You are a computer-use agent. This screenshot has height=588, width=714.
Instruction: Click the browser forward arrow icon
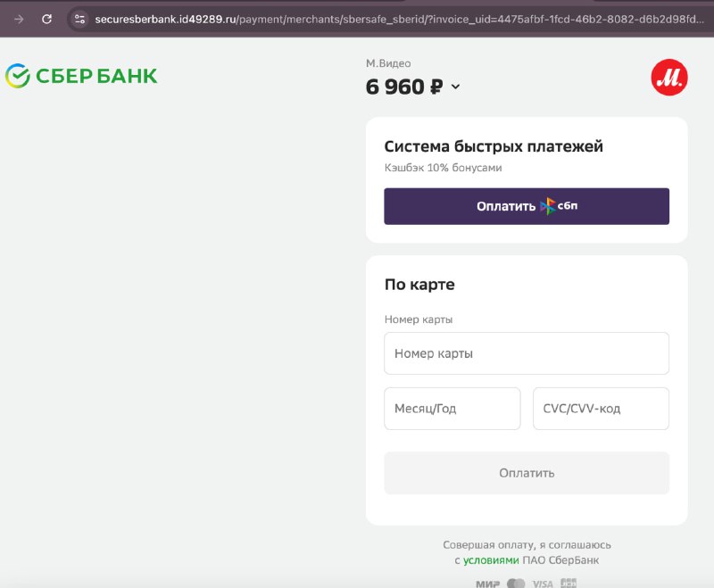pos(19,19)
